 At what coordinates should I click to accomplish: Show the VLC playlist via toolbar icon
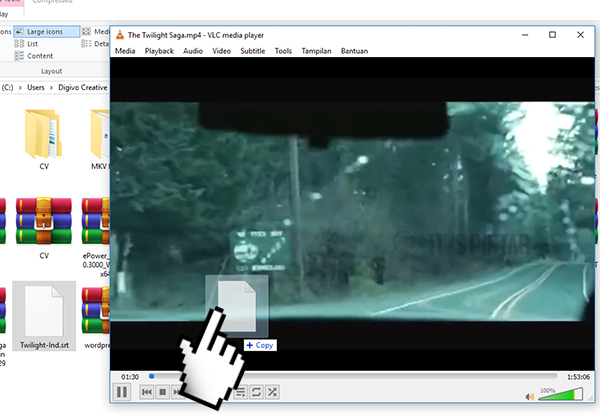click(x=241, y=392)
